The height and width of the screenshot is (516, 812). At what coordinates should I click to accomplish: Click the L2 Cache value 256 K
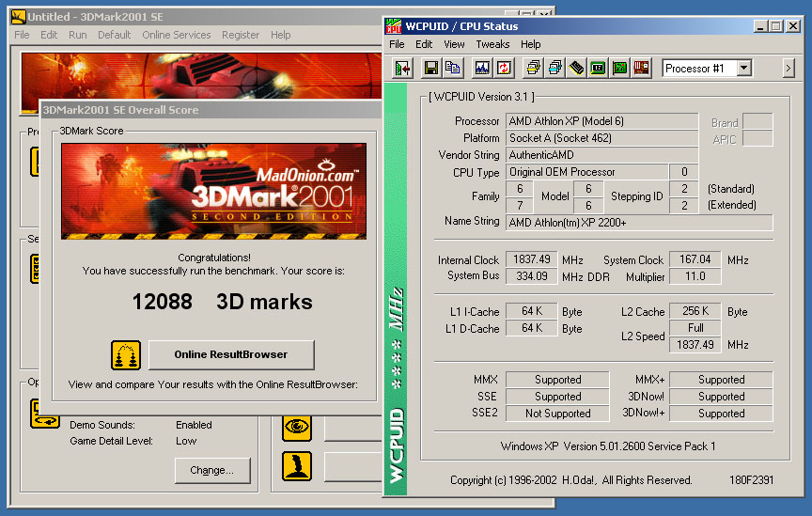(x=695, y=311)
